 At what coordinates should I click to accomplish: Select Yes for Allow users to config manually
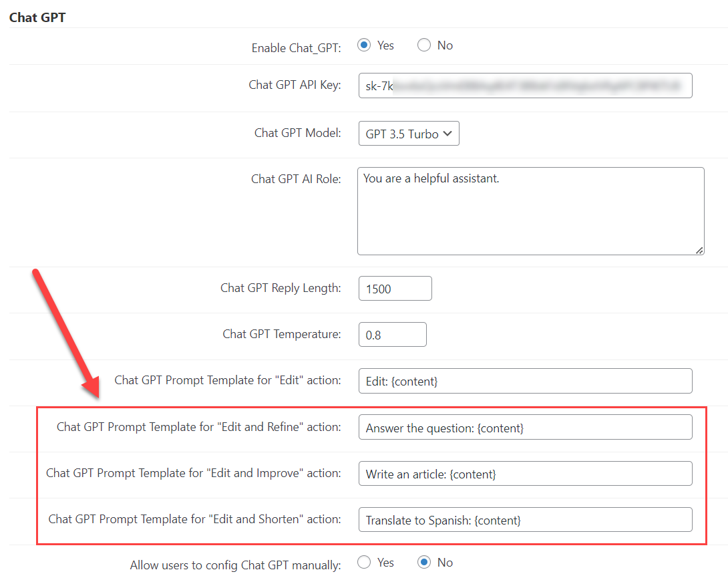click(364, 563)
